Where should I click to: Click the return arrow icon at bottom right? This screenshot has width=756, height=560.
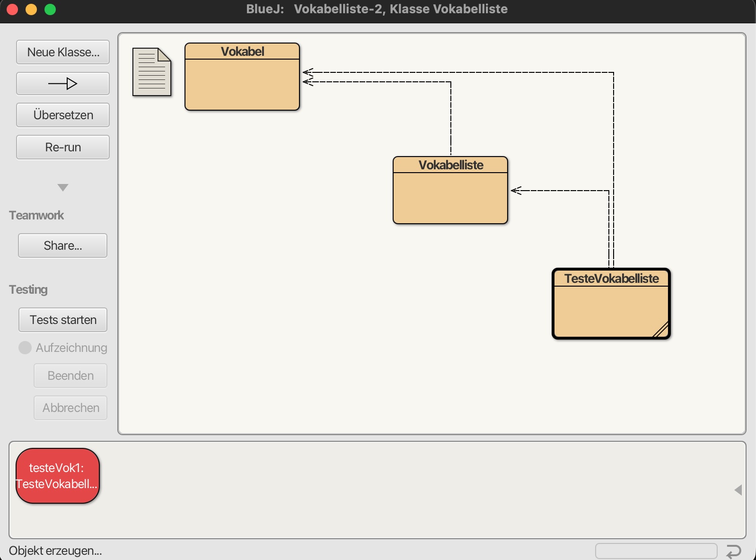[x=733, y=551]
